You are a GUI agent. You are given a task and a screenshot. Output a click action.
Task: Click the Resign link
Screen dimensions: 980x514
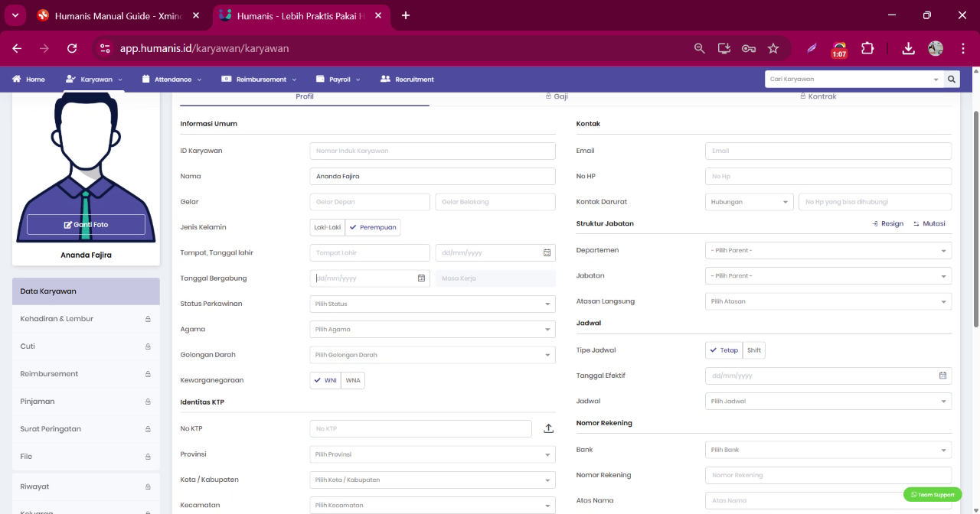tap(887, 224)
